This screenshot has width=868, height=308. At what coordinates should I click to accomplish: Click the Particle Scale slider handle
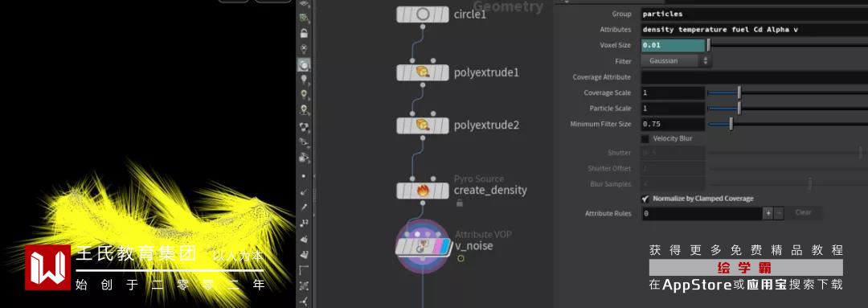point(739,109)
